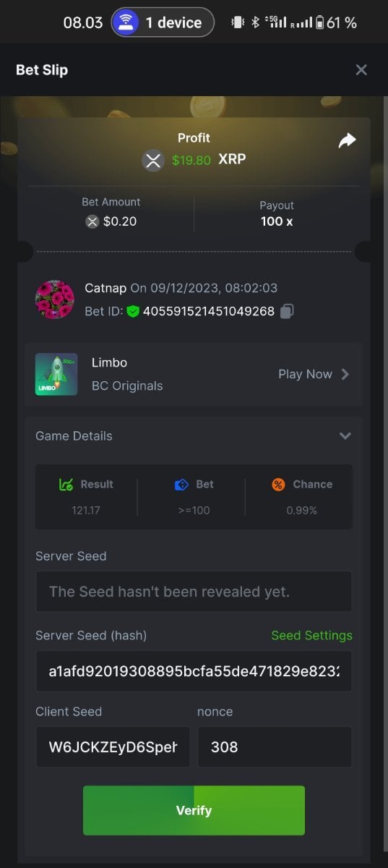Click Catnap's flower avatar
The image size is (388, 868).
tap(55, 299)
